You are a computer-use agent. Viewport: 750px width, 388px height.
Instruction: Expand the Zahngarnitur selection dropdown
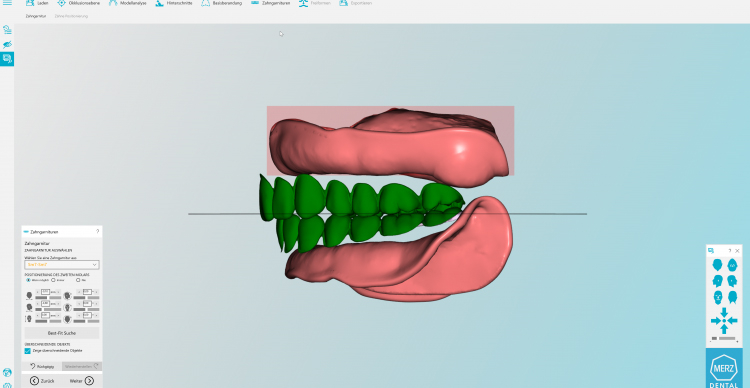click(x=62, y=265)
